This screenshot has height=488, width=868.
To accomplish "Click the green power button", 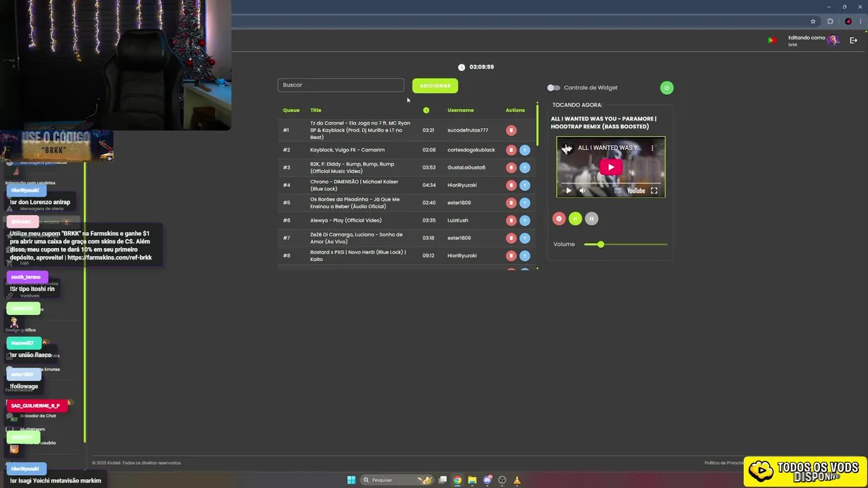I will pos(667,87).
